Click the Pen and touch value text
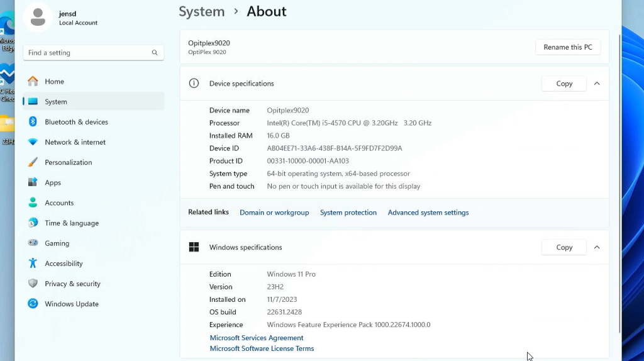The height and width of the screenshot is (361, 644). coord(343,186)
